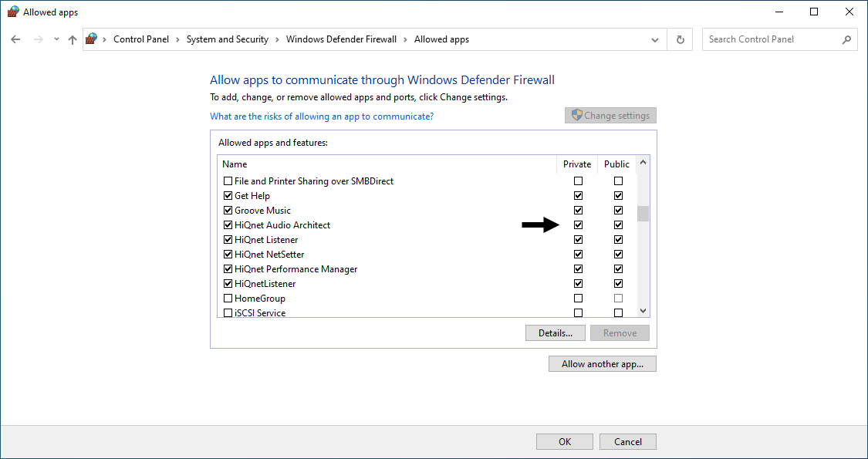Viewport: 868px width, 459px height.
Task: Toggle HiQnet Performance Manager Public checkbox
Action: pyautogui.click(x=618, y=269)
